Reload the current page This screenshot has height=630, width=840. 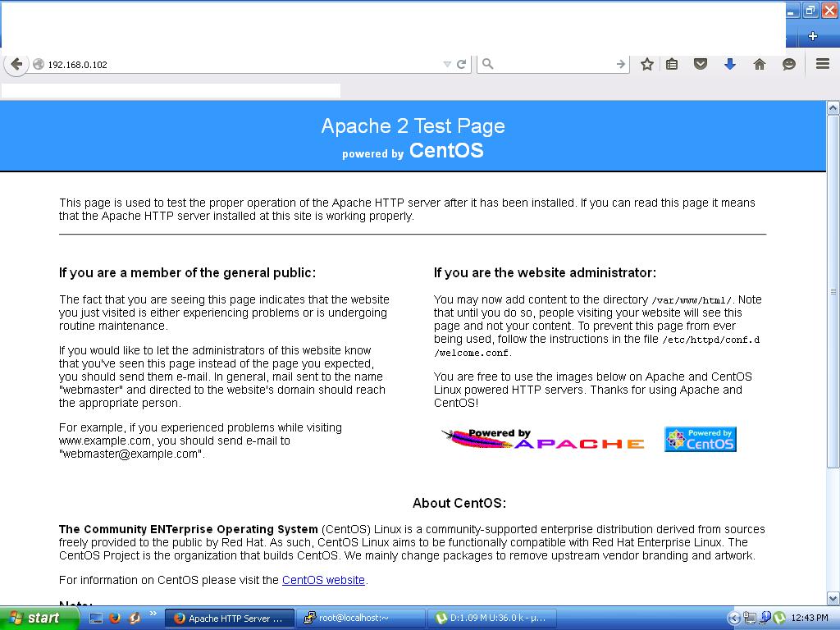coord(462,64)
